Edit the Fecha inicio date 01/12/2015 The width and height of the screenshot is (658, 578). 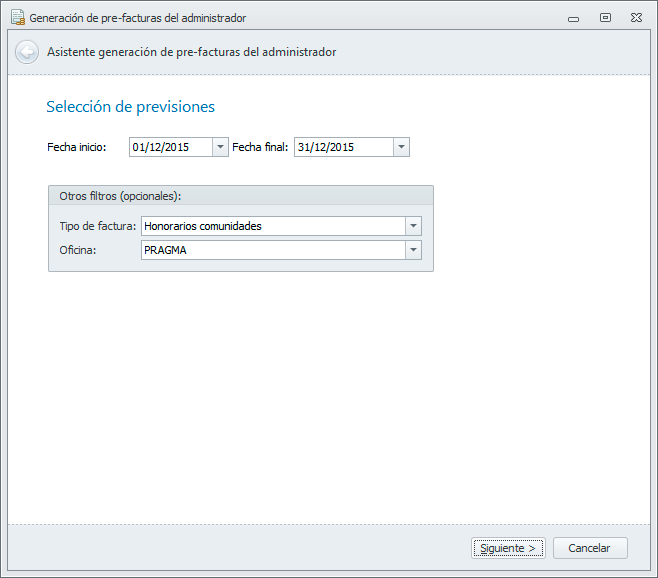[171, 147]
